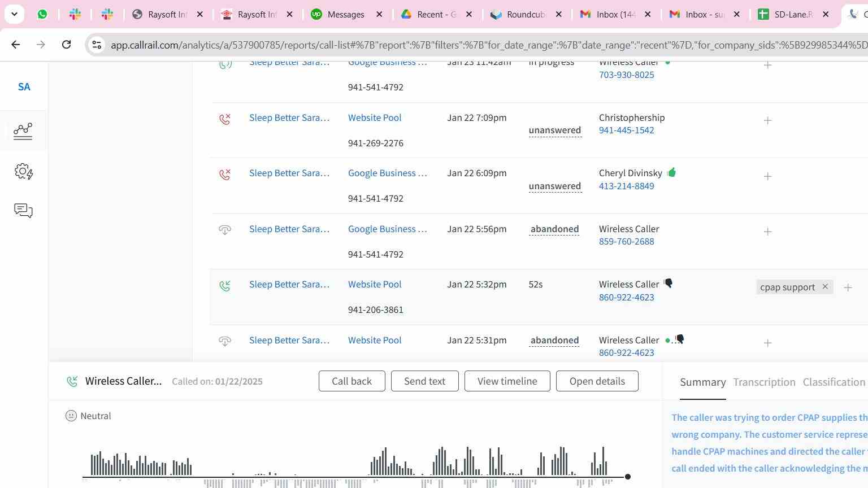This screenshot has height=488, width=868.
Task: Open caller number 941-445-1542
Action: pos(626,130)
